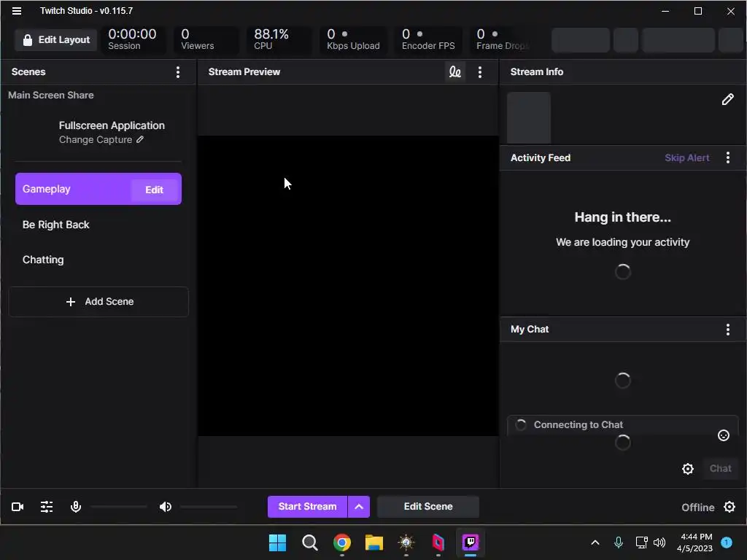Open Scenes panel three-dot options menu
The width and height of the screenshot is (747, 560).
tap(178, 72)
